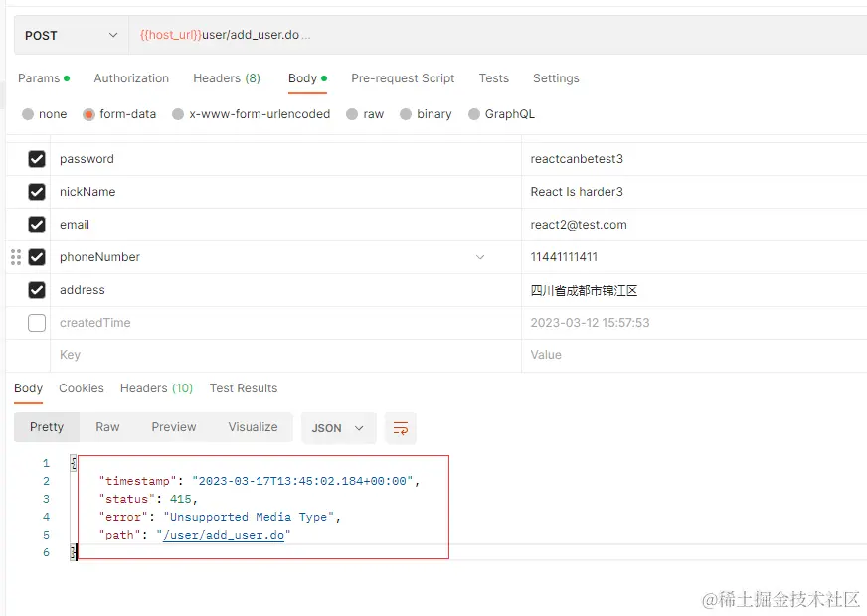
Task: Open the request Headers (8) tab
Action: [x=227, y=78]
